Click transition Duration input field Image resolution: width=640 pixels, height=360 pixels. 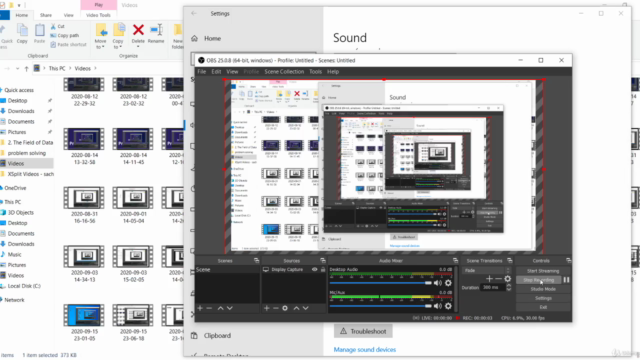(x=493, y=288)
